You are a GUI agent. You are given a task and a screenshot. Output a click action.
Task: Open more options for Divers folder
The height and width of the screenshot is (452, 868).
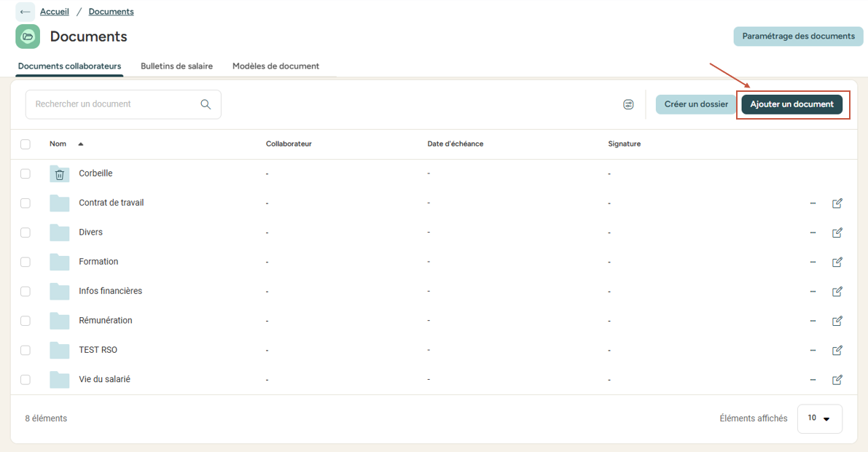pyautogui.click(x=813, y=233)
